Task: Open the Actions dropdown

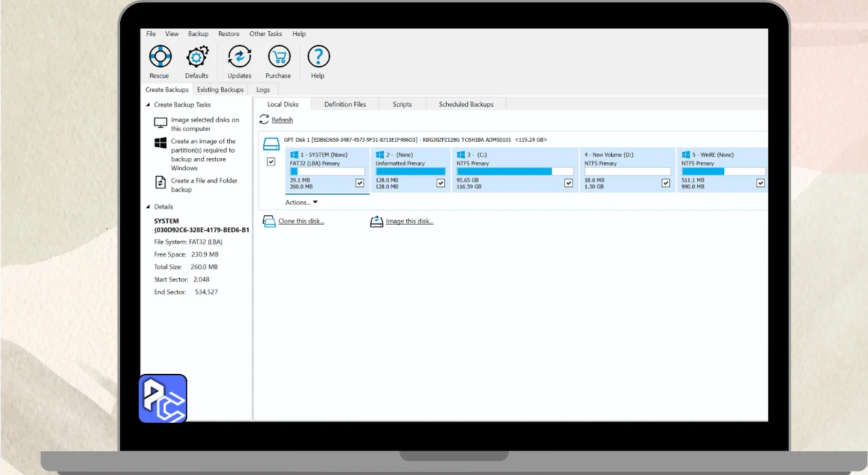Action: coord(301,202)
